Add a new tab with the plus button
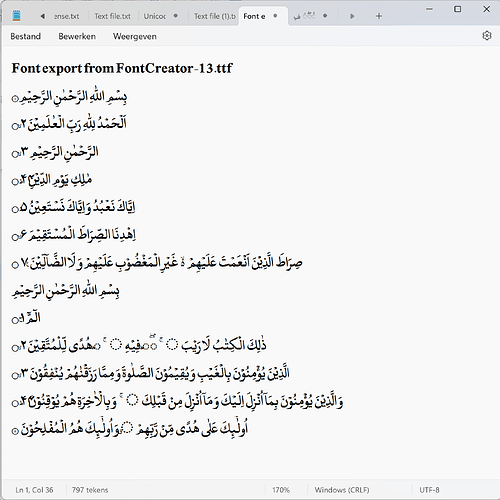500x500 pixels. click(x=379, y=16)
